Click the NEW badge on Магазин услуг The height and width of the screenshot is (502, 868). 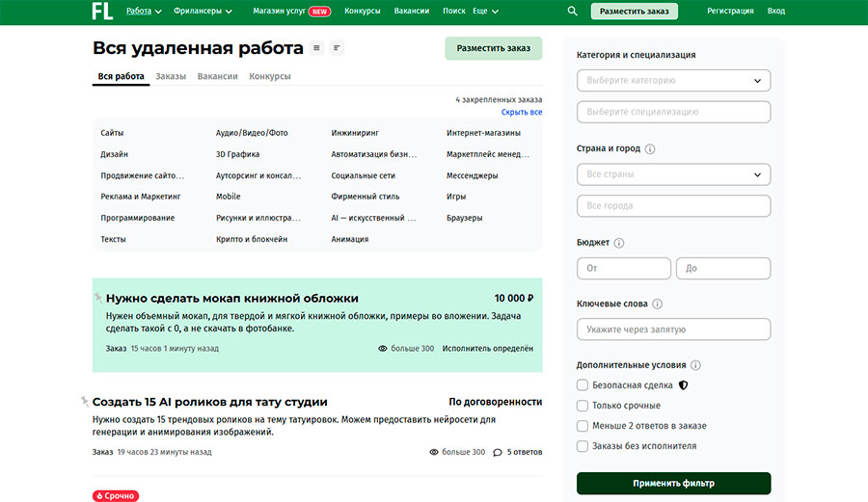(x=319, y=11)
